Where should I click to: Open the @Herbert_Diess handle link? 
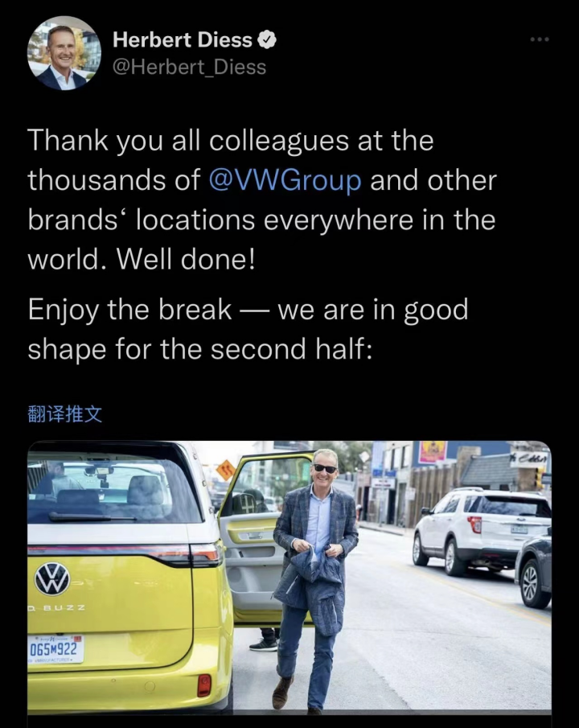click(190, 68)
